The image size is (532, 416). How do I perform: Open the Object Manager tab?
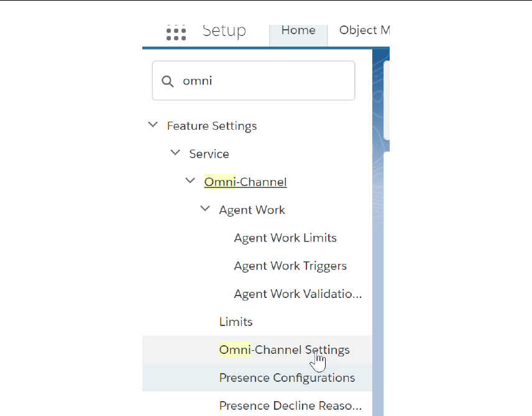(365, 31)
